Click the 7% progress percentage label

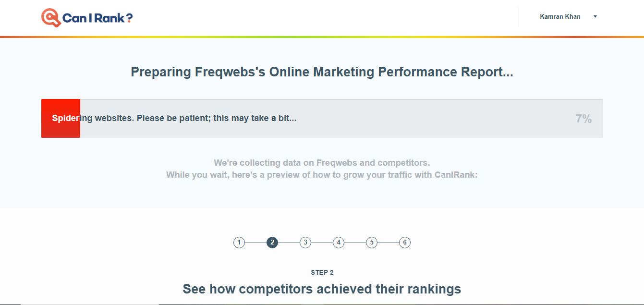[583, 119]
